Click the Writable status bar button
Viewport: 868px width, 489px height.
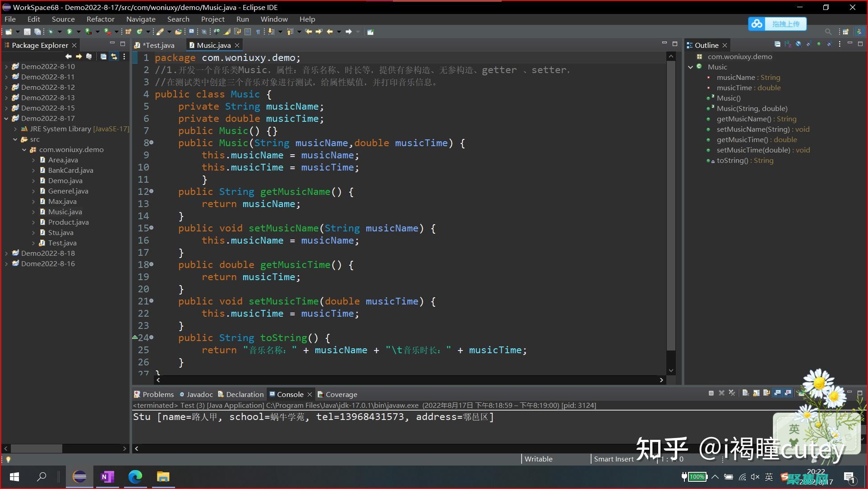click(x=536, y=458)
